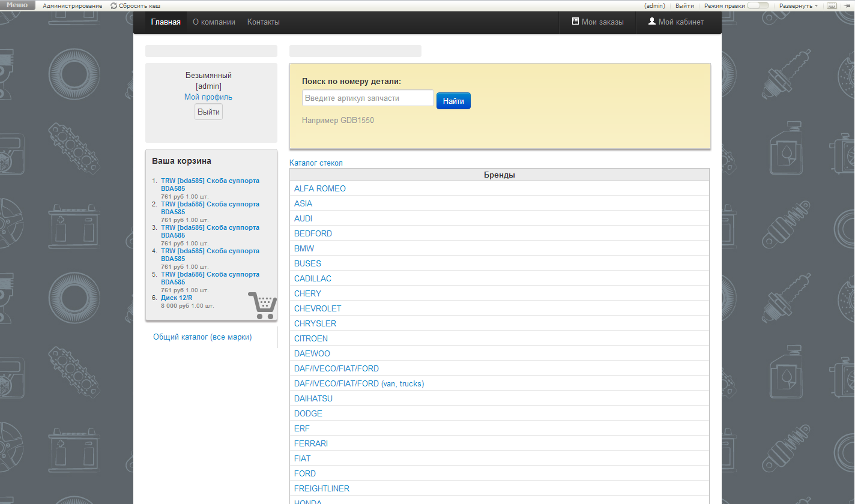
Task: Expand the Развернуть dropdown
Action: 798,5
